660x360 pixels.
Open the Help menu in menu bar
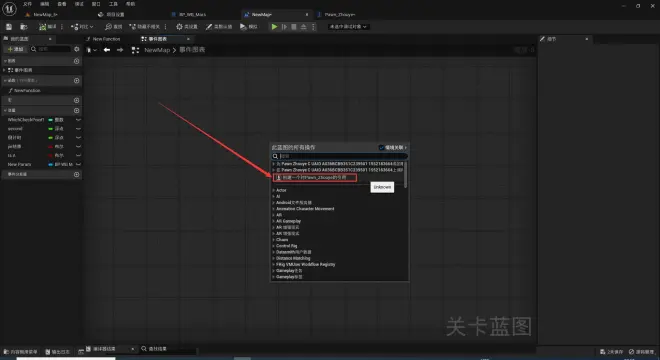click(130, 4)
